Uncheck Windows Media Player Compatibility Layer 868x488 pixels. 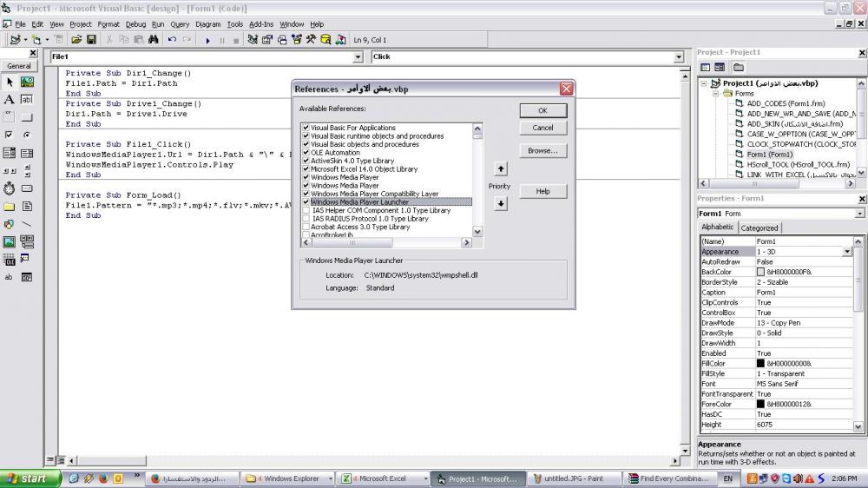coord(306,194)
